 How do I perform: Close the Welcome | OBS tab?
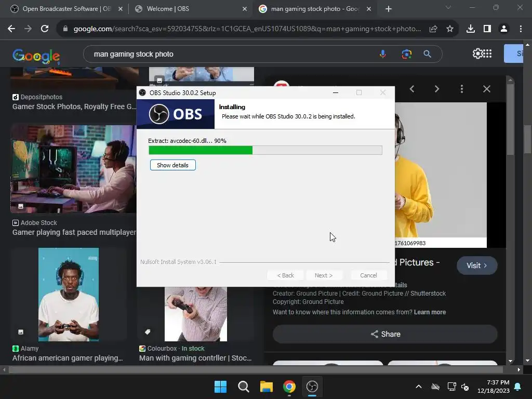pyautogui.click(x=245, y=9)
